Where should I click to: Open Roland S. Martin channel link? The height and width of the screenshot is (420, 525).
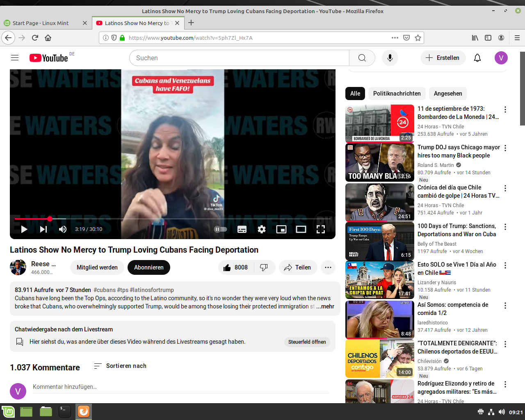coord(436,165)
